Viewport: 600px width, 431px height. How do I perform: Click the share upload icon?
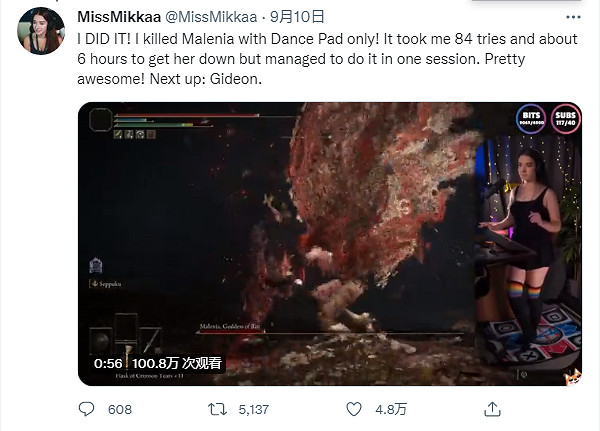492,409
